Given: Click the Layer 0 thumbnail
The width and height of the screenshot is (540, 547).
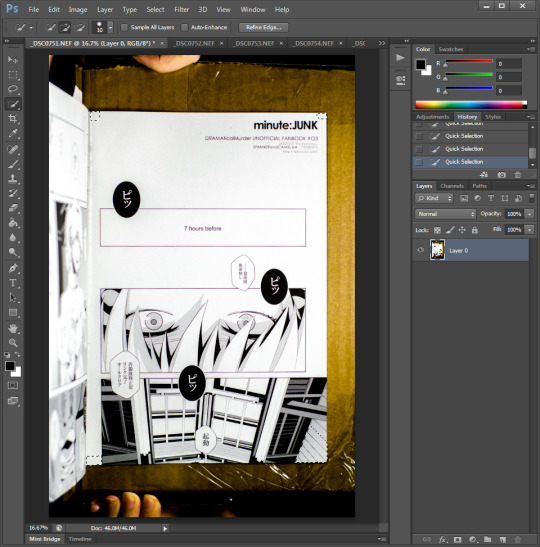Looking at the screenshot, I should tap(437, 250).
